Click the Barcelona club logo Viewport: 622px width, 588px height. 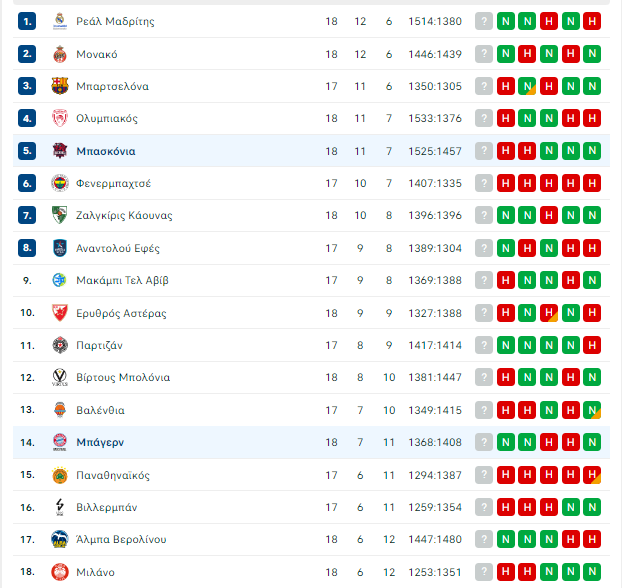(x=60, y=86)
